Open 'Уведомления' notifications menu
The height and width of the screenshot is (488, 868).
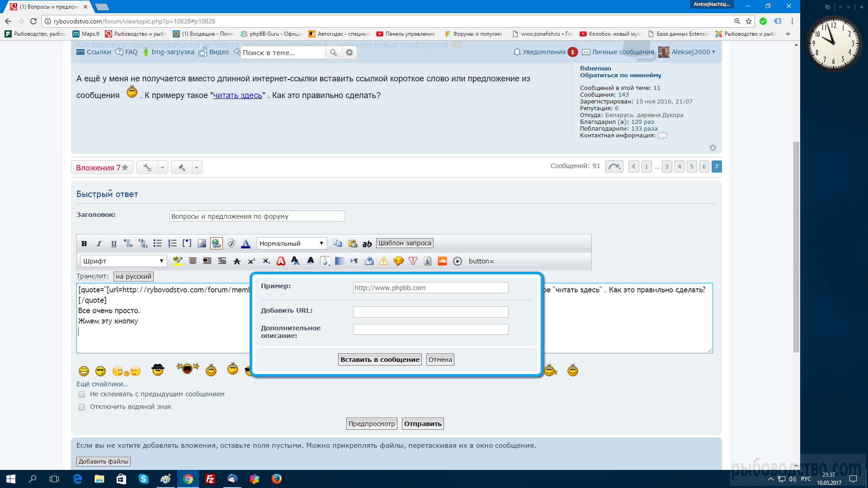click(x=544, y=52)
